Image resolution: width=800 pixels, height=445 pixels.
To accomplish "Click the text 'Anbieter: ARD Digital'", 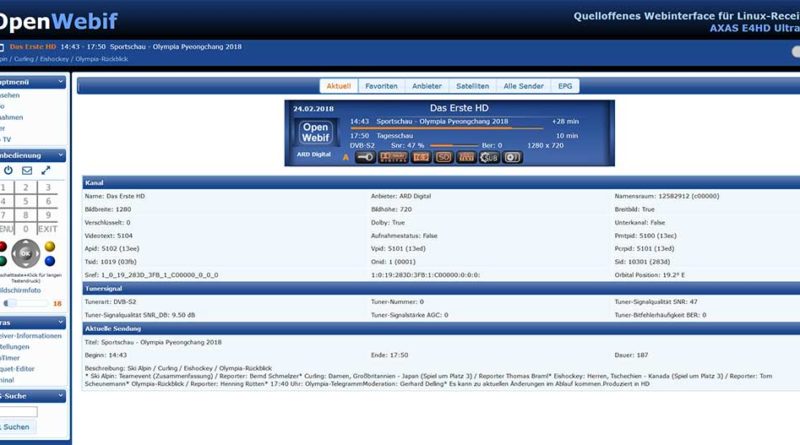I will point(401,196).
